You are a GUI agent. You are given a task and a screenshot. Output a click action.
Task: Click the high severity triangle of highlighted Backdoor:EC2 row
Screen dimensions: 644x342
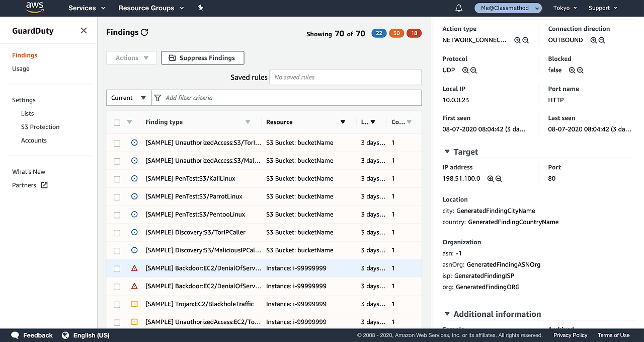click(134, 268)
